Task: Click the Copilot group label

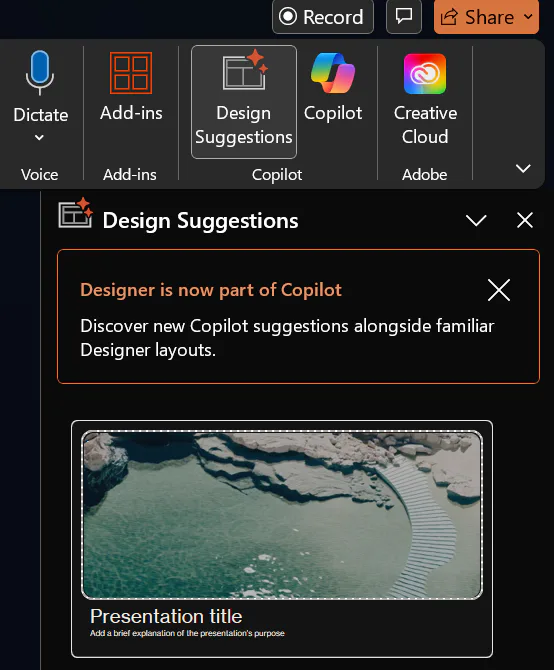Action: [x=277, y=175]
